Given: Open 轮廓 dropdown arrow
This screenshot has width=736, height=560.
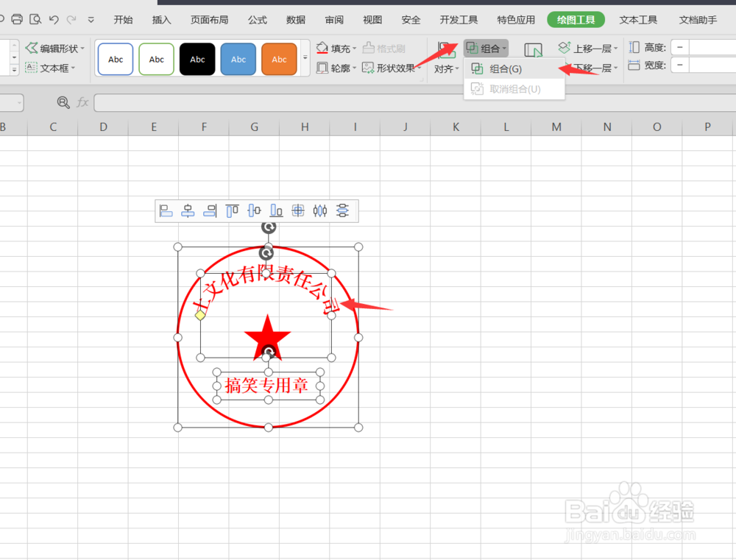Looking at the screenshot, I should [x=355, y=68].
